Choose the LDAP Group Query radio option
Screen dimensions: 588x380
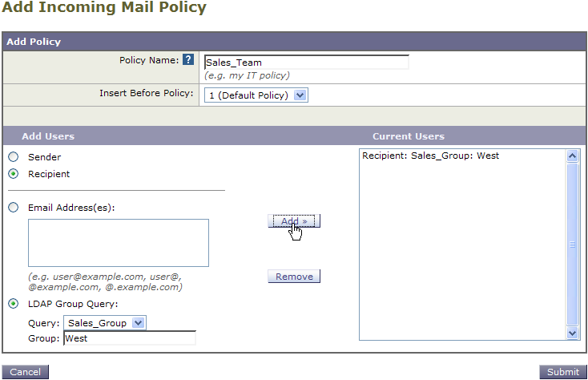coord(14,304)
